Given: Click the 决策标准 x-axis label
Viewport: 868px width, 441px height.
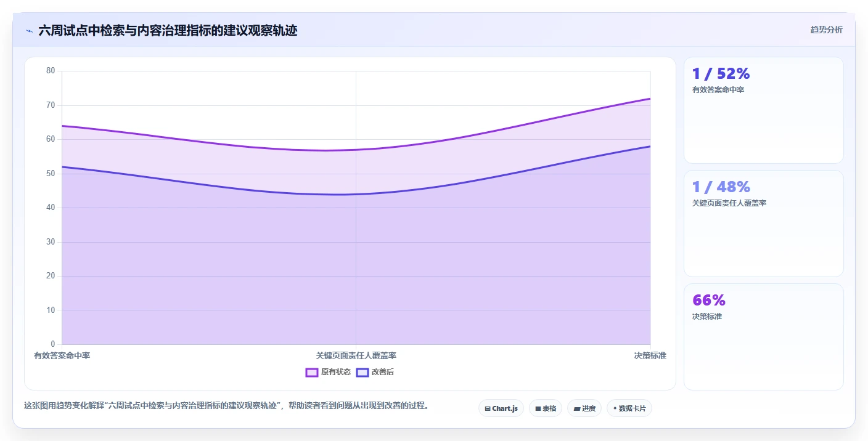Looking at the screenshot, I should (650, 356).
